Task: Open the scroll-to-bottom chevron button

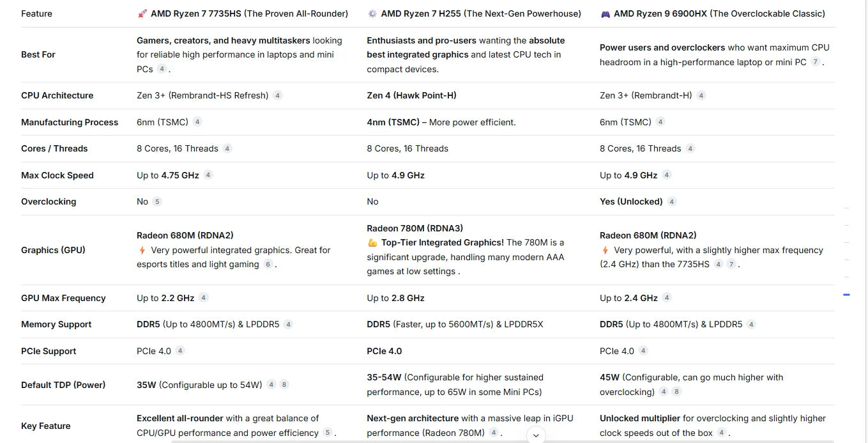Action: point(536,435)
